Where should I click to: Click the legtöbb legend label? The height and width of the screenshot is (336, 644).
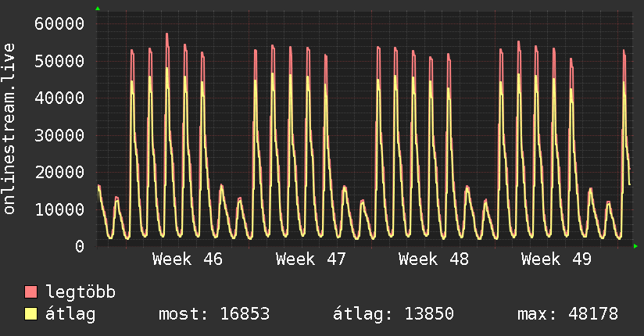[80, 292]
